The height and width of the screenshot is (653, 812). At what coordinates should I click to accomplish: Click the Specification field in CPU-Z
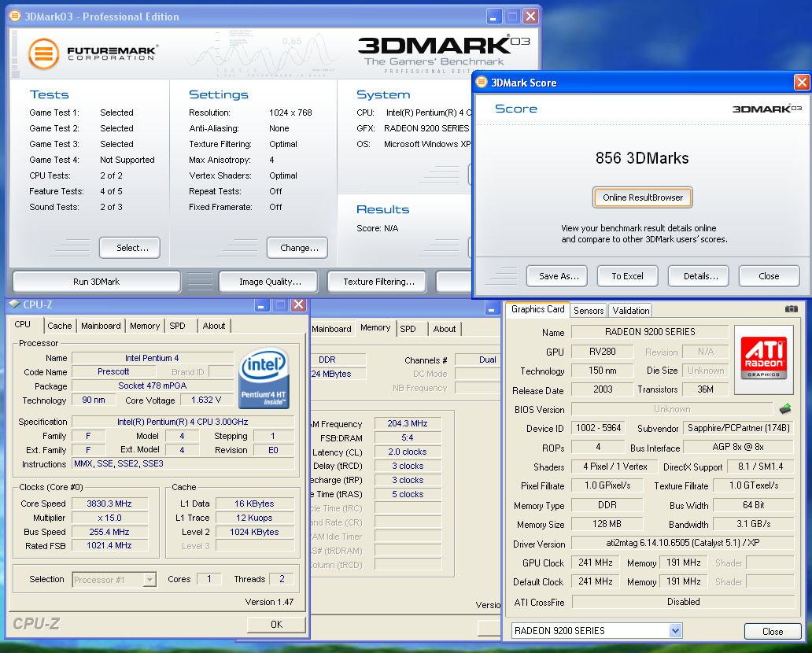(183, 422)
